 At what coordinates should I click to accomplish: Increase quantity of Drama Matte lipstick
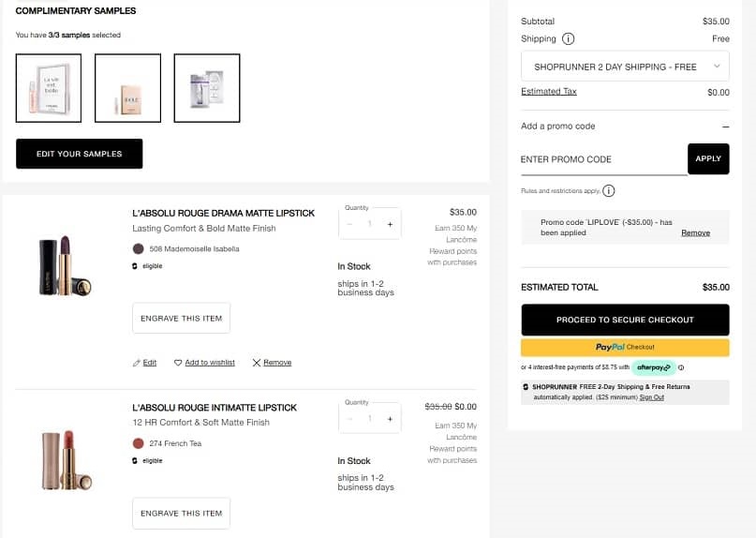390,224
